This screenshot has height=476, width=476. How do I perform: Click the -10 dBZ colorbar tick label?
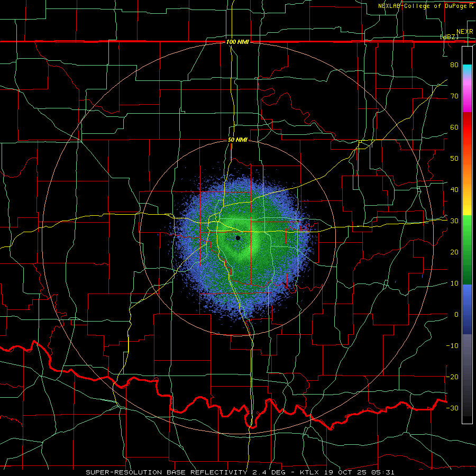tap(452, 345)
